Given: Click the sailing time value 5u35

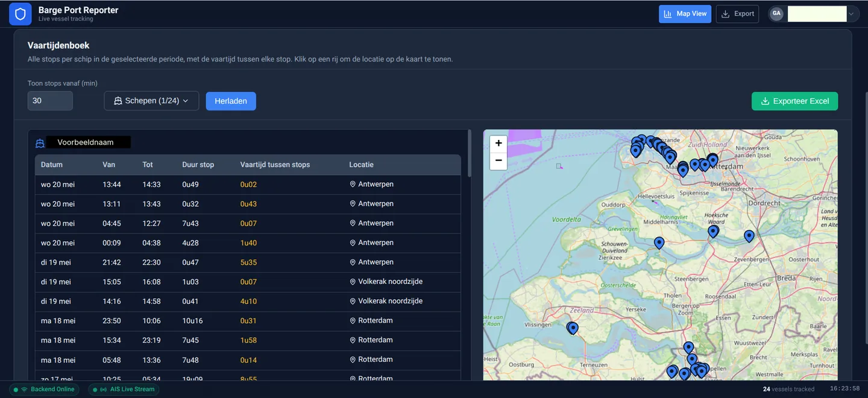Looking at the screenshot, I should [x=248, y=262].
